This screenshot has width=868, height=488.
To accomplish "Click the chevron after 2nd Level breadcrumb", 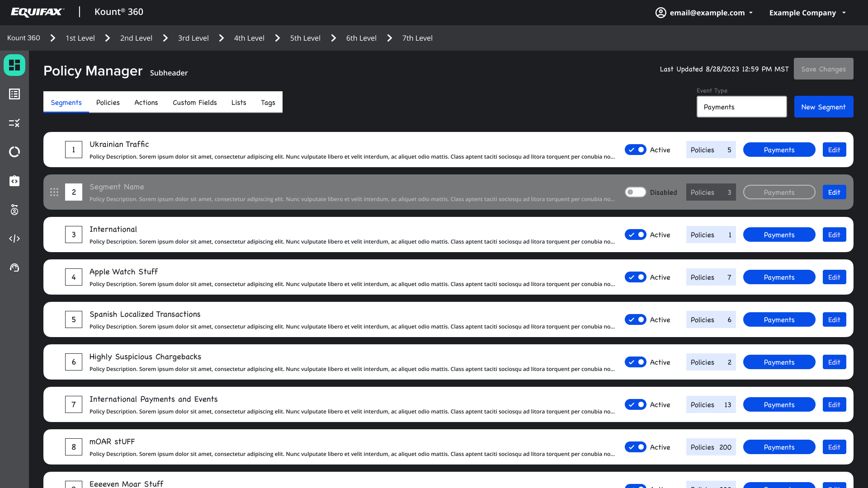I will point(165,38).
